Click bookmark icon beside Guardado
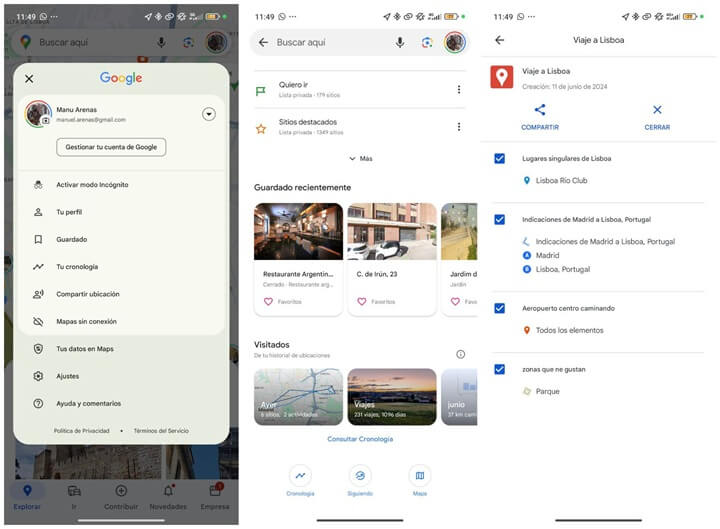Screen dimensions: 720x529 coord(38,239)
